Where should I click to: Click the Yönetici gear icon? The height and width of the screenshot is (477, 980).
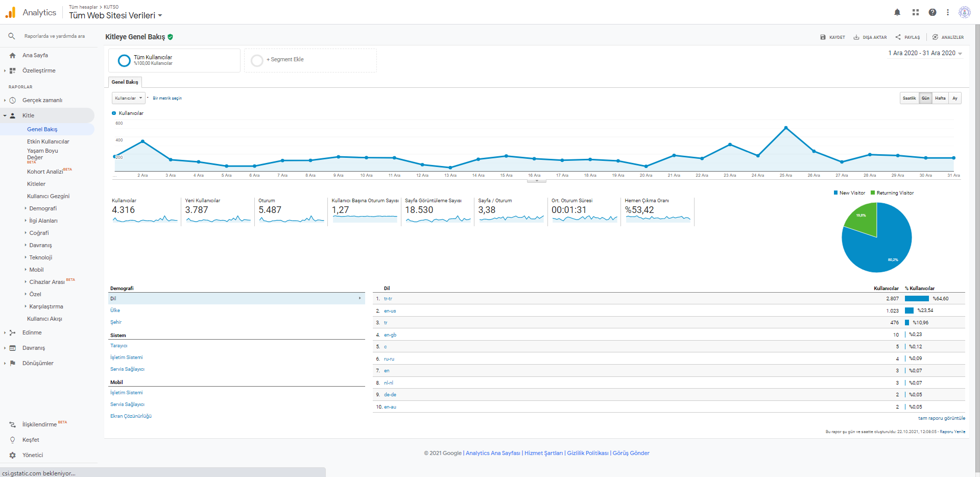tap(12, 455)
